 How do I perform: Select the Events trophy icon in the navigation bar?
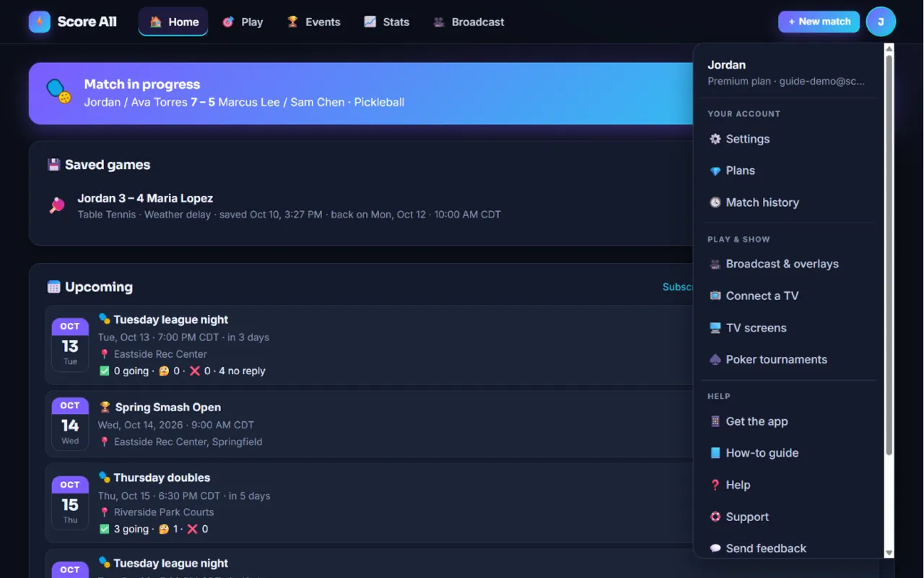coord(292,22)
